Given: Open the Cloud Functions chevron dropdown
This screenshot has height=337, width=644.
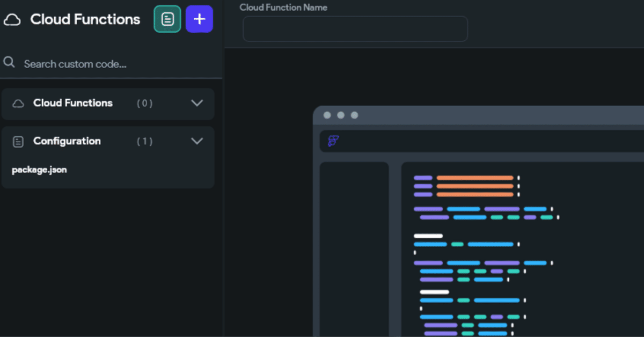Looking at the screenshot, I should 197,104.
